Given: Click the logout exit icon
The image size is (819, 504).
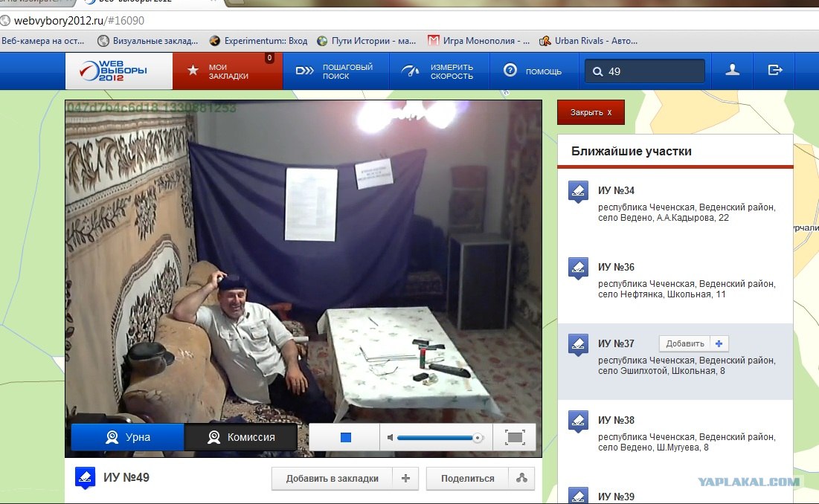Looking at the screenshot, I should pyautogui.click(x=774, y=70).
